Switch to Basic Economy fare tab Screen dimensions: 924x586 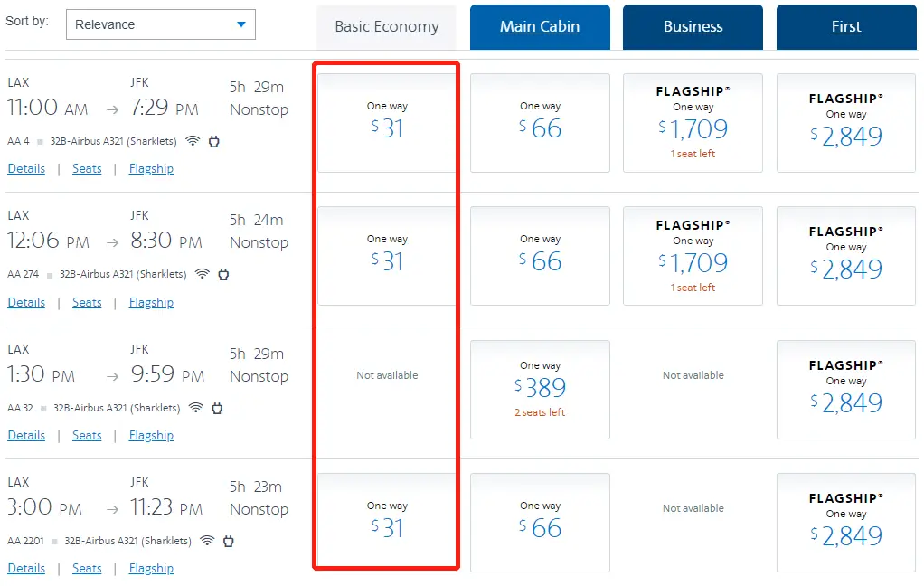(387, 27)
